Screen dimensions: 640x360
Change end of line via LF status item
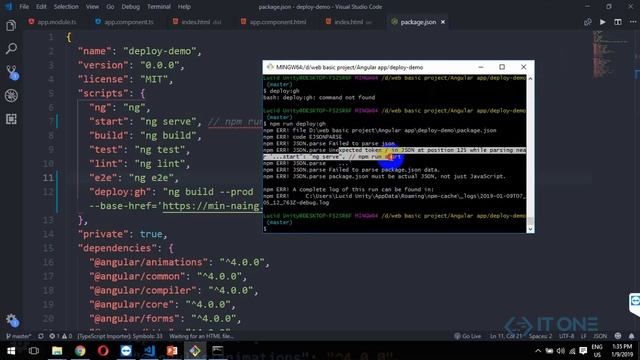[584, 336]
